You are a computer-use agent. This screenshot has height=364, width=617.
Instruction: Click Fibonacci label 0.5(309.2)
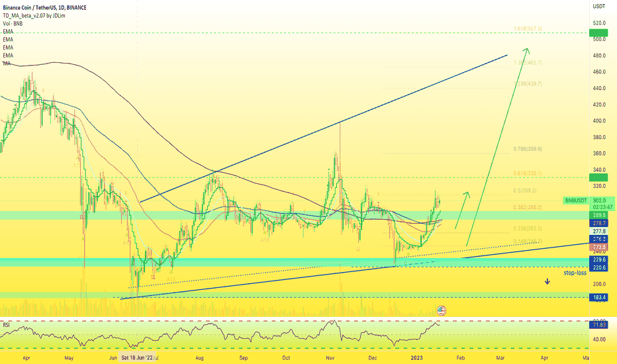525,191
